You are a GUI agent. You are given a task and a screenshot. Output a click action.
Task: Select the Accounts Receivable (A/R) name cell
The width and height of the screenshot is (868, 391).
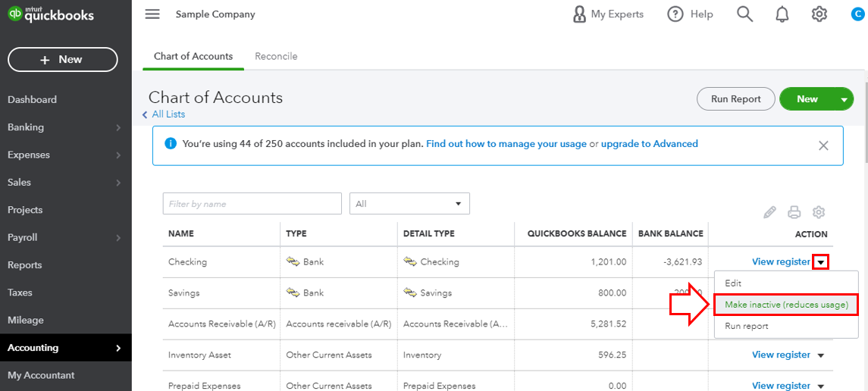(222, 324)
